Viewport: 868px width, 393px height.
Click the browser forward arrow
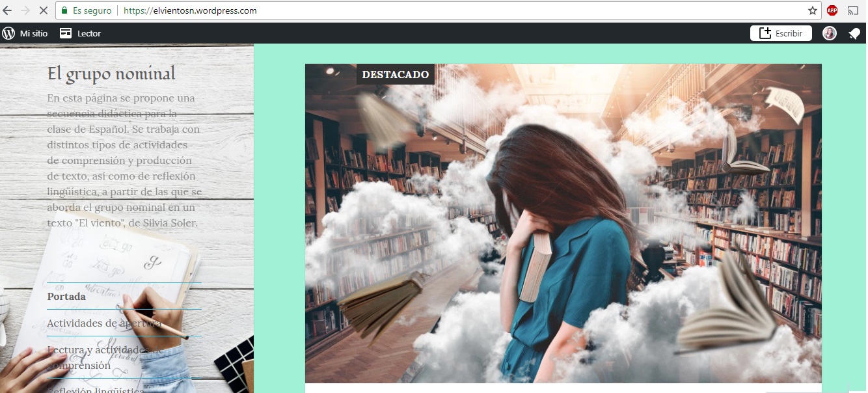(x=26, y=10)
